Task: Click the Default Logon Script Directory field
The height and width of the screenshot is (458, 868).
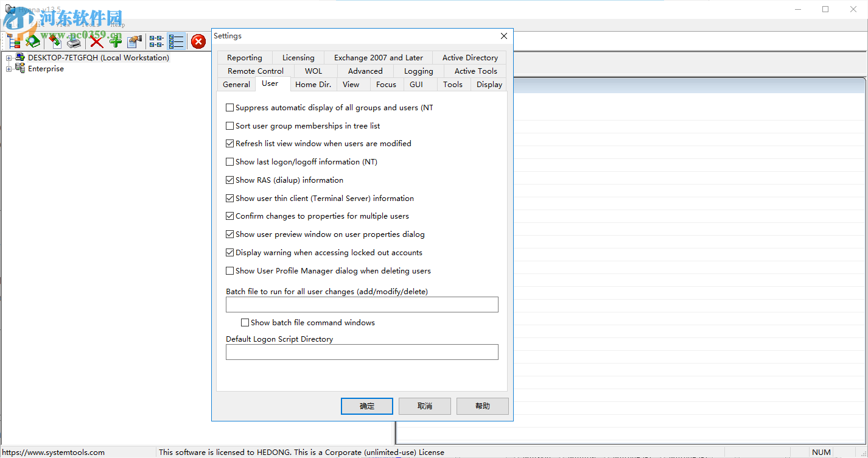Action: point(362,352)
